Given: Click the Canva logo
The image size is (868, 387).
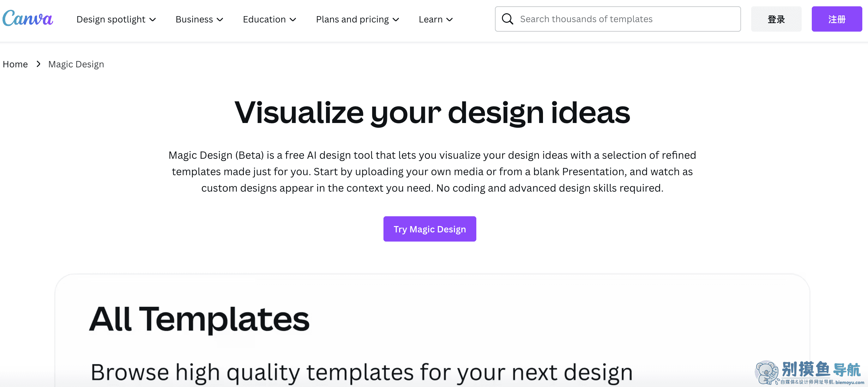Looking at the screenshot, I should click(27, 18).
